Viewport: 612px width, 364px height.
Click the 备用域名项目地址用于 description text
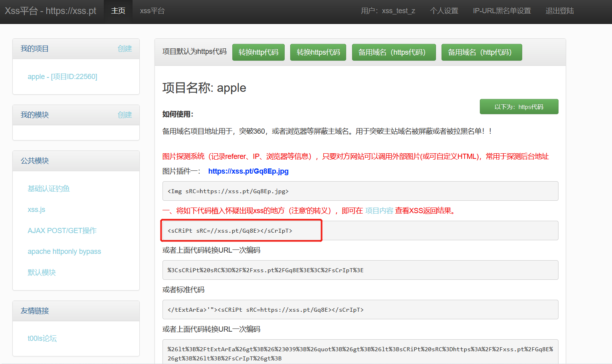click(328, 131)
